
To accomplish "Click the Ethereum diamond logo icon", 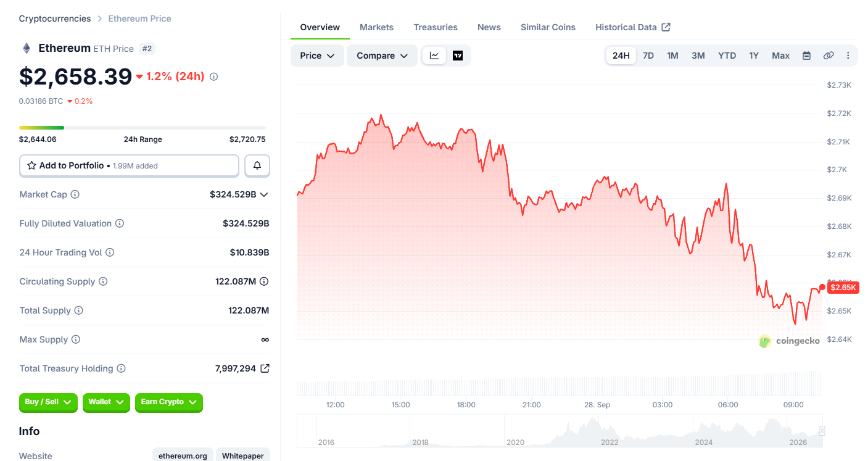I will [x=26, y=48].
